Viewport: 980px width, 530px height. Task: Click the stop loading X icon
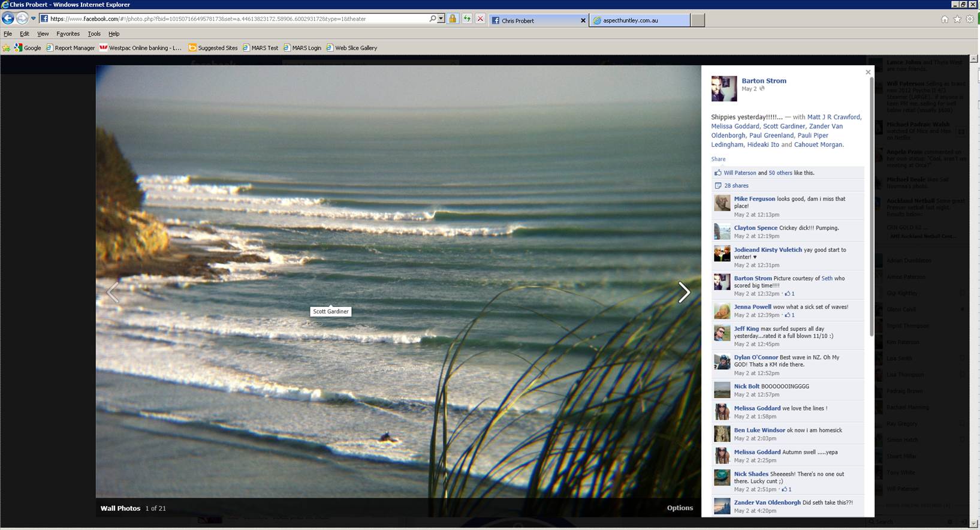pos(480,19)
